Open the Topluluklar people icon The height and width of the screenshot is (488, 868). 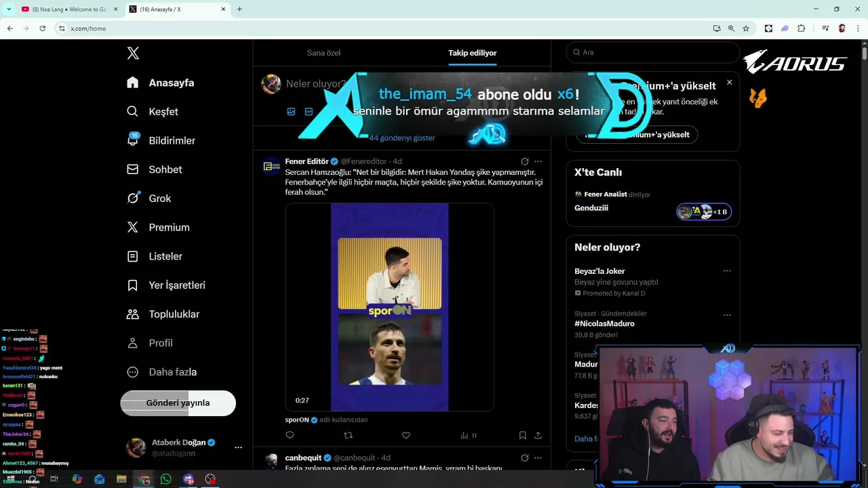pos(133,314)
